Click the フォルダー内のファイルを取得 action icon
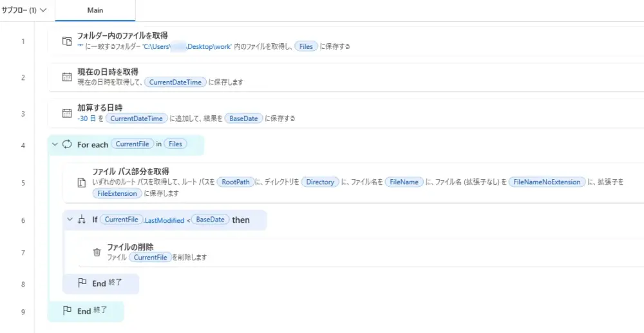The width and height of the screenshot is (644, 333). coord(66,41)
